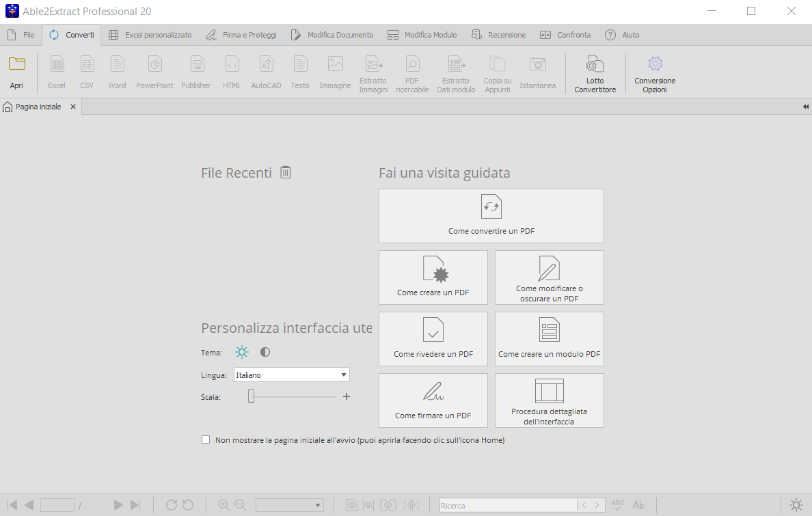Zoom out on document
Viewport: 812px width, 516px height.
[x=241, y=504]
